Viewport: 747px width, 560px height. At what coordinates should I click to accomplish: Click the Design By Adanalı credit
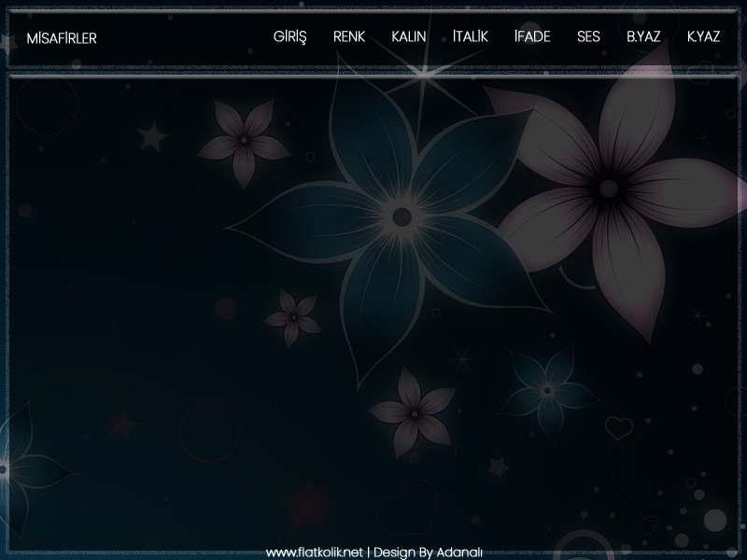pyautogui.click(x=427, y=552)
